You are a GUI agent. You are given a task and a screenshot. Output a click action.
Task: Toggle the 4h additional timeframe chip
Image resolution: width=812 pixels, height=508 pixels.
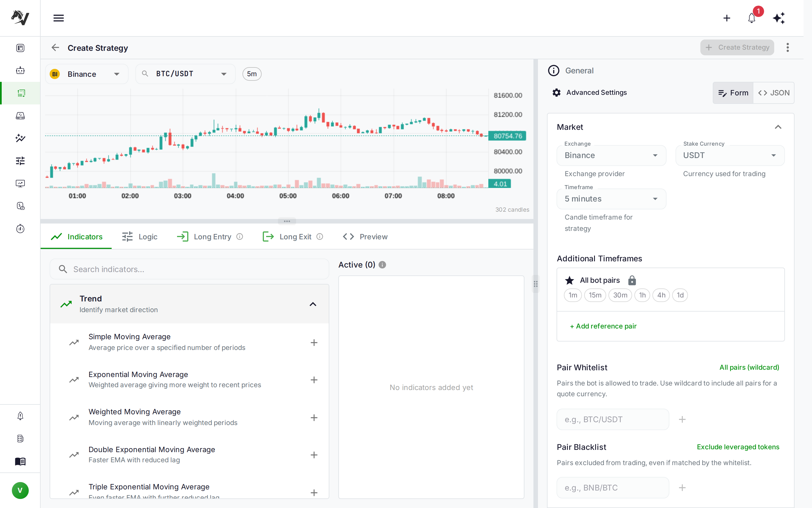coord(661,295)
